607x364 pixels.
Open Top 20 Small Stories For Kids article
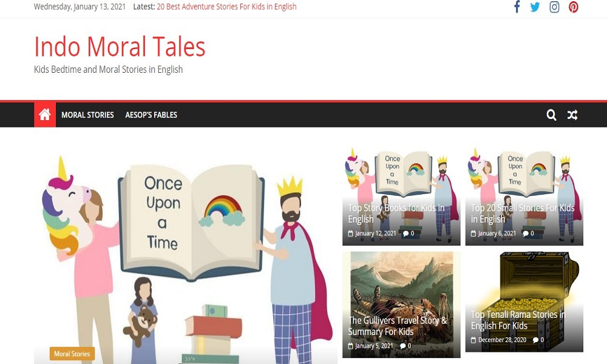[523, 214]
